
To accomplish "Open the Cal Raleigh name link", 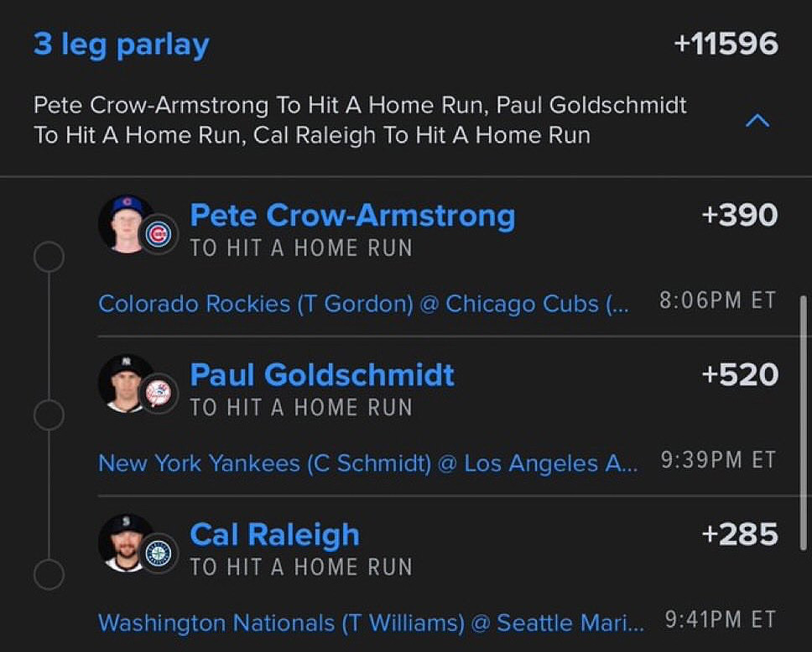I will [x=274, y=535].
